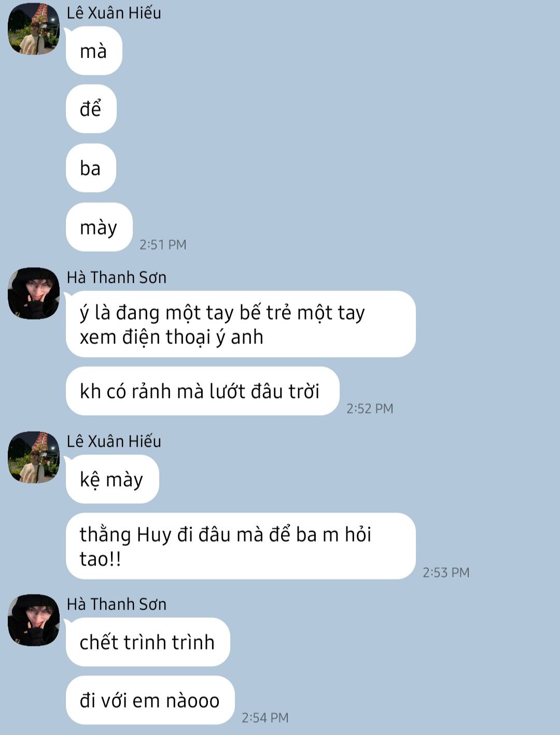Tap the "kh có rảnh mà lướt" message

point(202,391)
